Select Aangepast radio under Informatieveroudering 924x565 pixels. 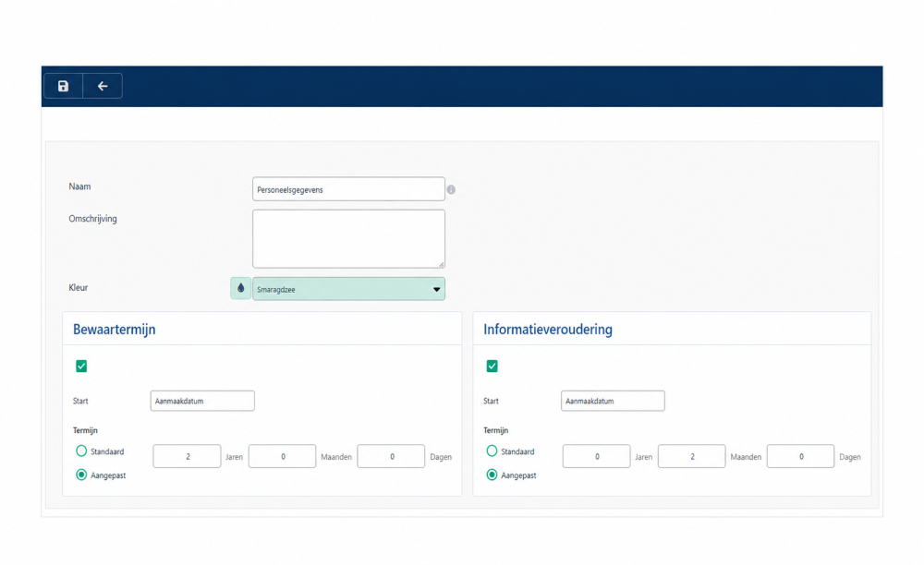pyautogui.click(x=492, y=475)
